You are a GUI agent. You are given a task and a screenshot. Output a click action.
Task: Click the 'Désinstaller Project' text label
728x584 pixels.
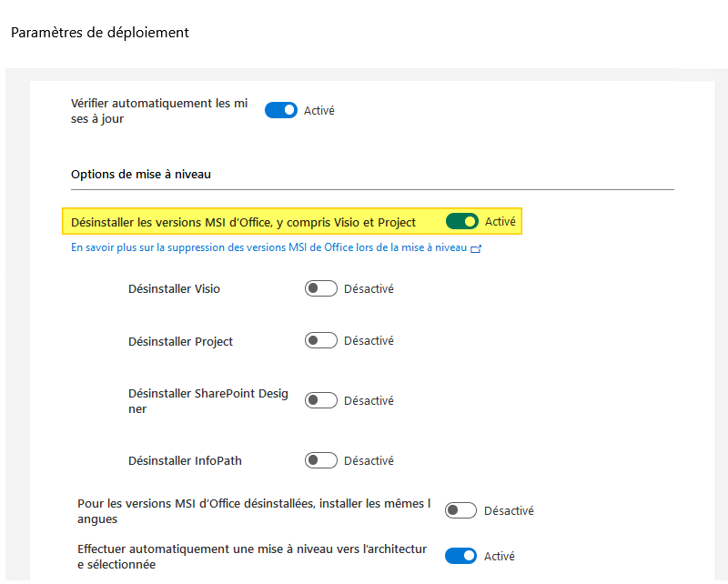point(180,339)
